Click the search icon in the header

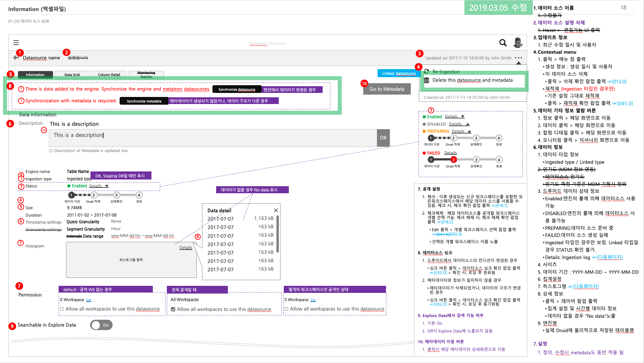coord(503,43)
